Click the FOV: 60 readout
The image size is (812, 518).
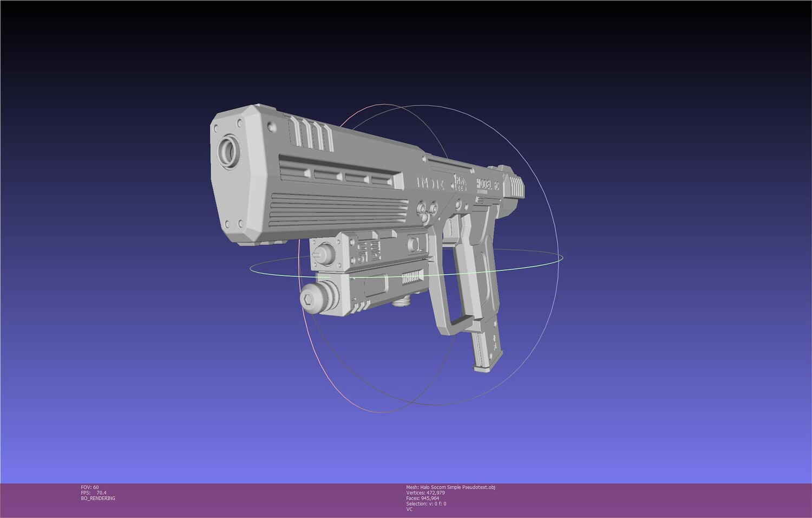[x=90, y=488]
